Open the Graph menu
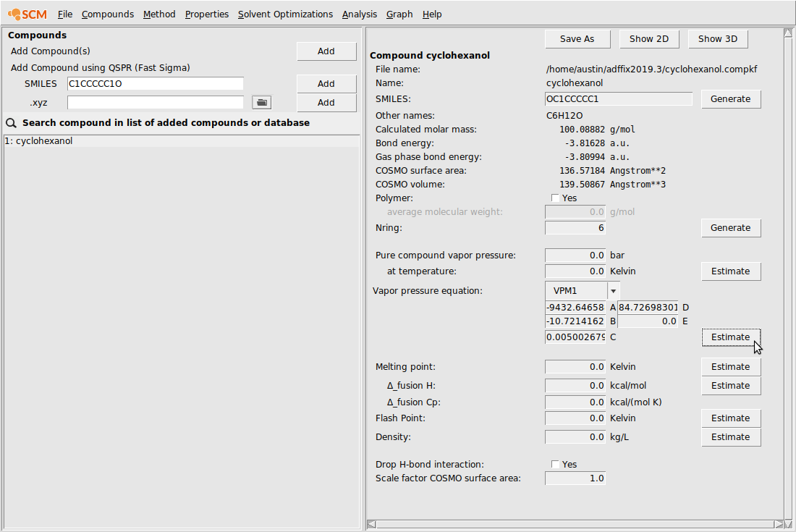The width and height of the screenshot is (796, 532). pyautogui.click(x=399, y=14)
